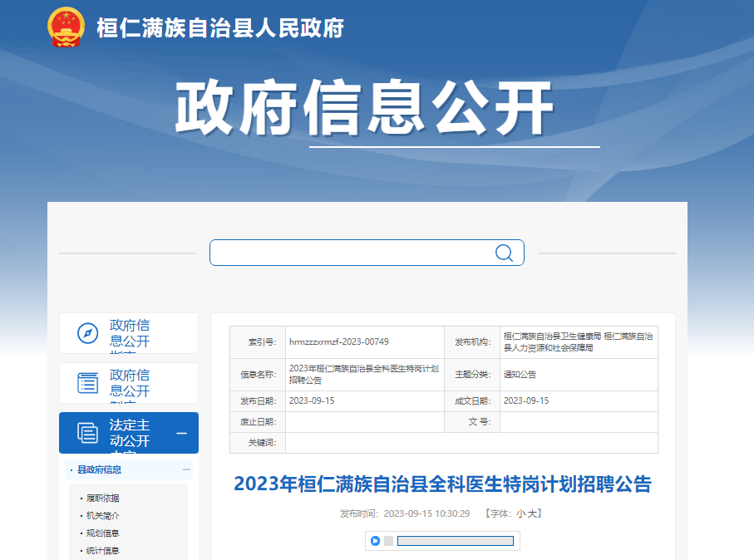
Task: Click the magnifier search icon
Action: pos(504,253)
